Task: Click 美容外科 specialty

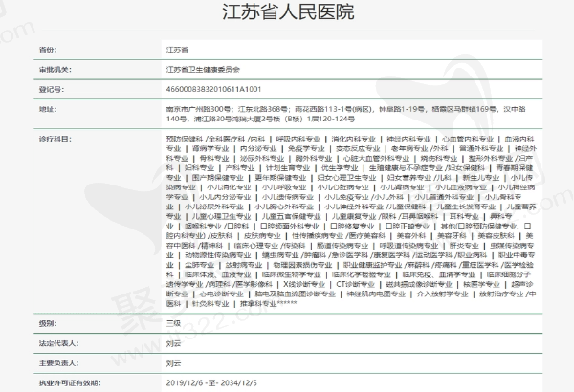Action: (x=411, y=236)
